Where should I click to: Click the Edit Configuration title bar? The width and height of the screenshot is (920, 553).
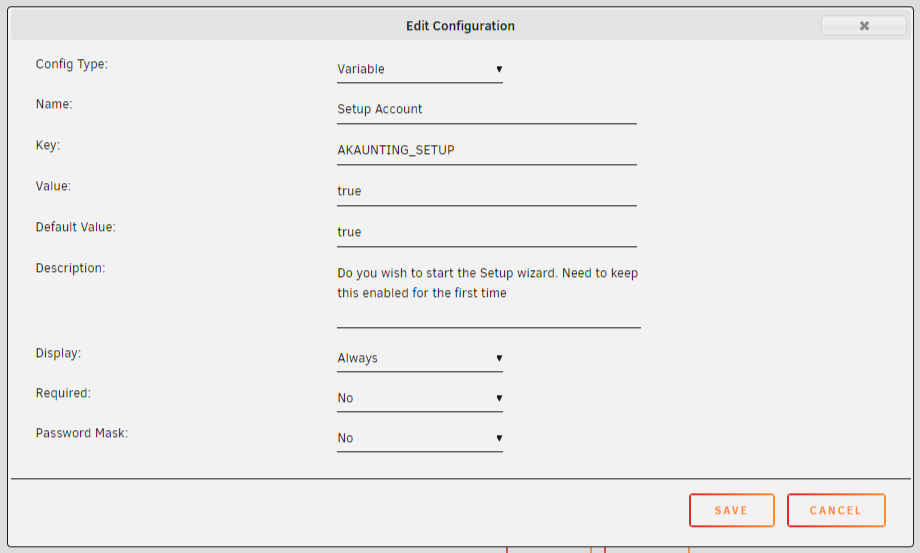coord(460,26)
